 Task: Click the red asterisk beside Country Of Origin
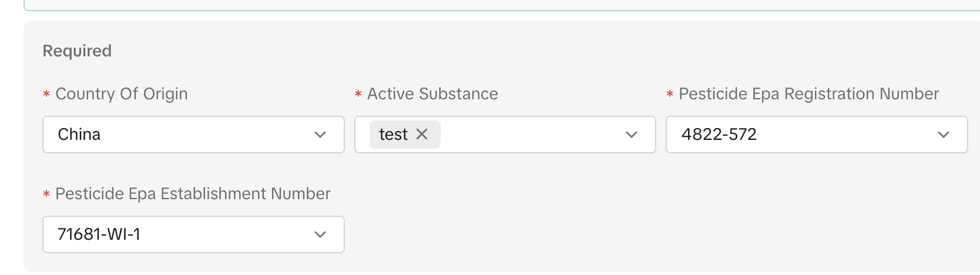coord(46,95)
